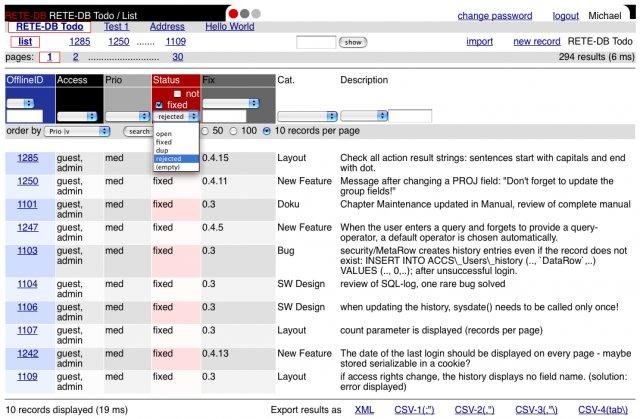640x419 pixels.
Task: Open the Cat. filter dropdown
Action: [x=307, y=116]
